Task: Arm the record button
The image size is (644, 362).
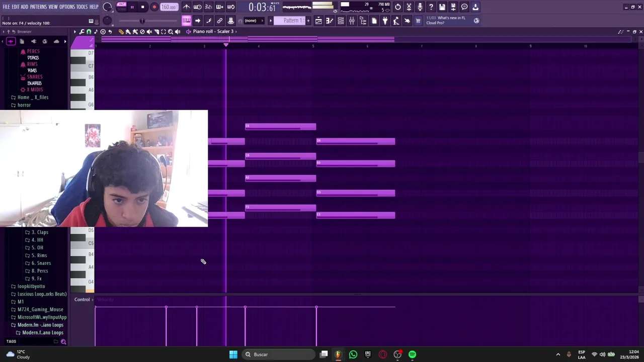Action: pyautogui.click(x=154, y=7)
